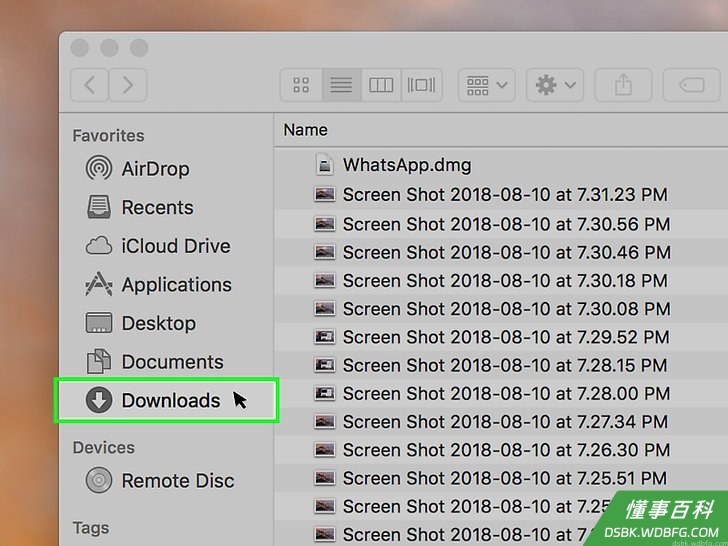Open the item arrangement dropdown
This screenshot has height=546, width=728.
tap(487, 85)
